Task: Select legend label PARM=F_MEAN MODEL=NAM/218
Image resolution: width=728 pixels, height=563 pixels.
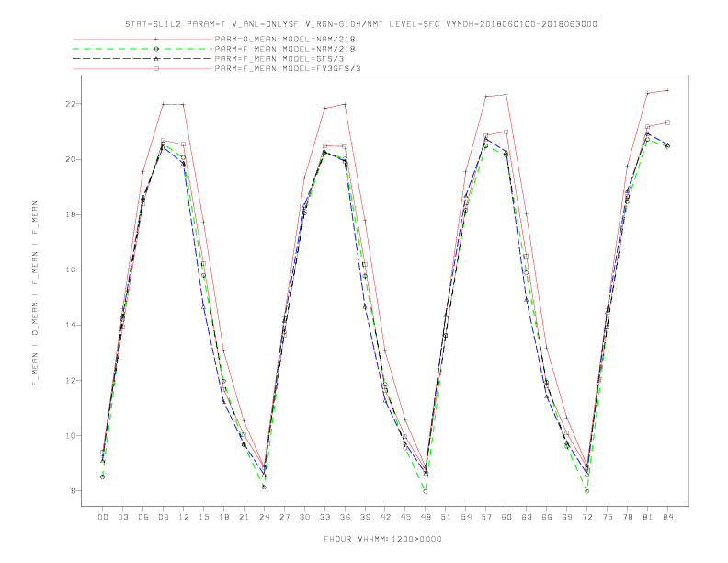Action: 285,49
